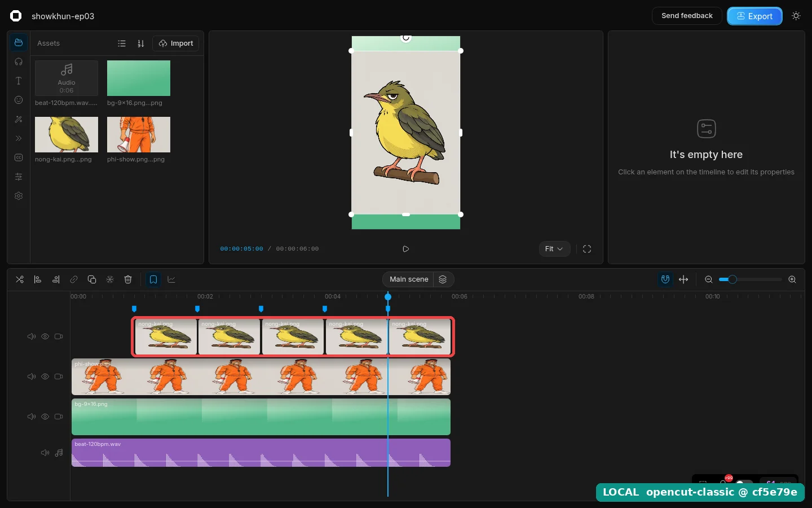Image resolution: width=812 pixels, height=508 pixels.
Task: Toggle fullscreen preview icon
Action: [x=587, y=249]
